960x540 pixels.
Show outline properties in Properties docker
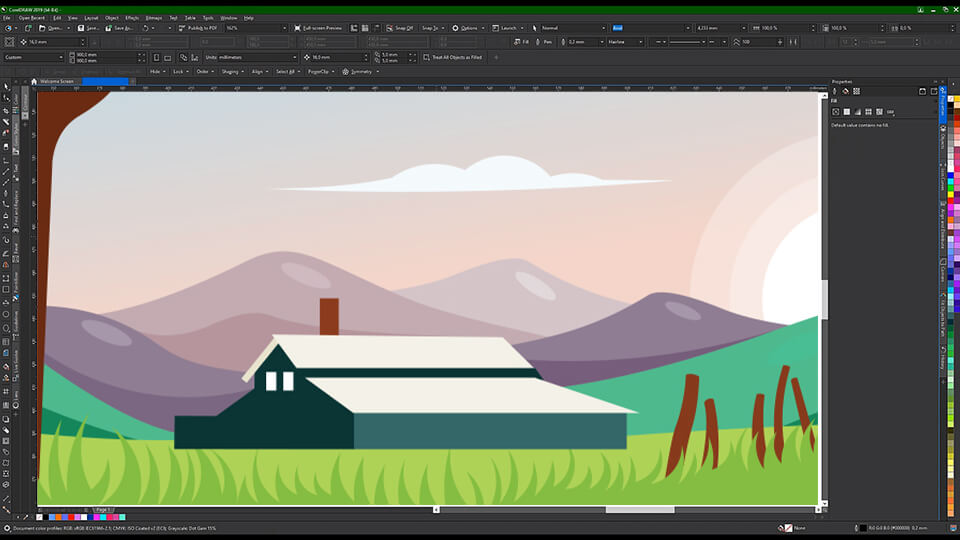[x=834, y=91]
